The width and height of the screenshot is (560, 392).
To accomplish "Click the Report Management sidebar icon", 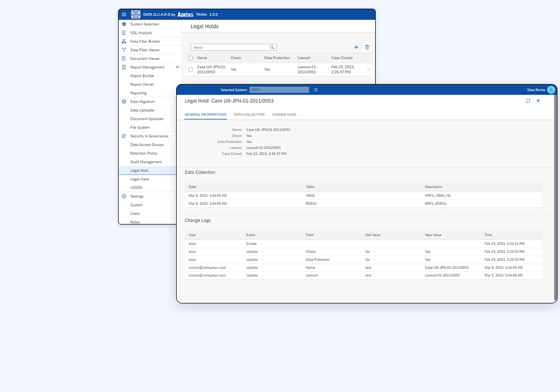I will pyautogui.click(x=124, y=67).
